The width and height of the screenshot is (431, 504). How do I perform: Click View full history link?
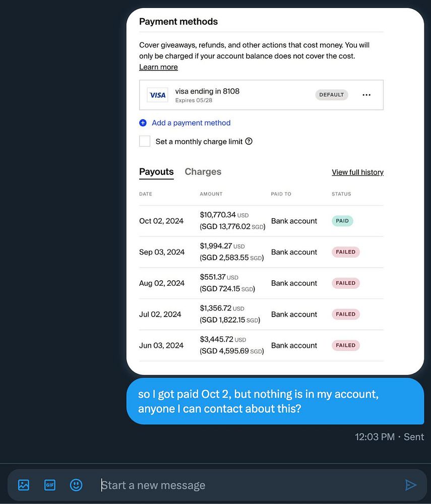[x=357, y=172]
